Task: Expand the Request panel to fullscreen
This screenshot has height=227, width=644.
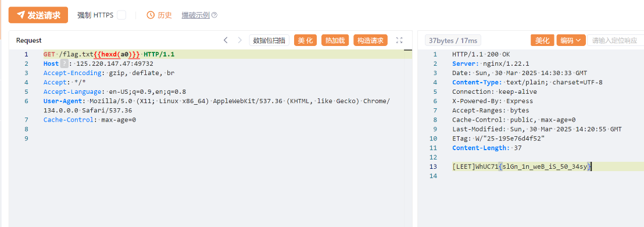Action: click(x=399, y=40)
